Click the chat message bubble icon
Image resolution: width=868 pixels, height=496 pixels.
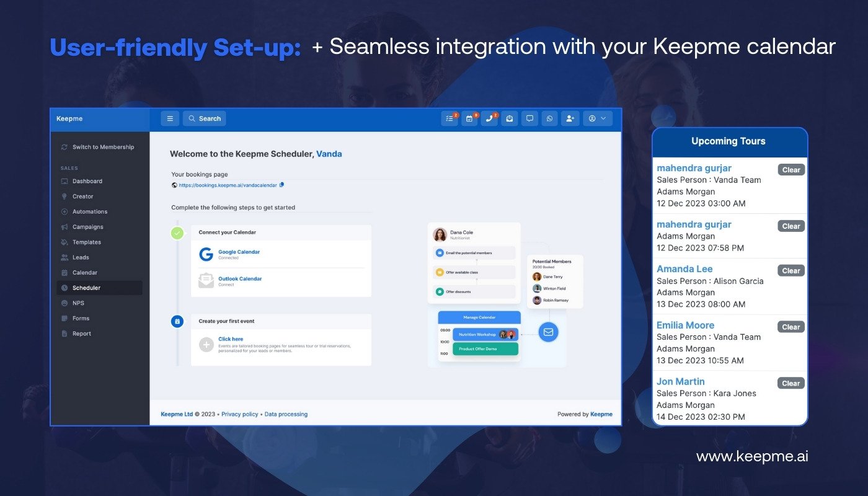[529, 118]
